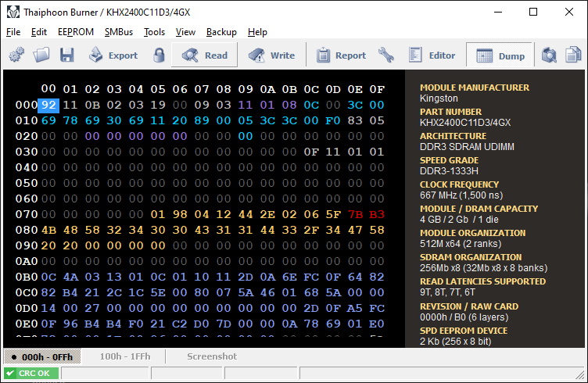588x383 pixels.
Task: Switch to the Dump view
Action: pos(500,55)
